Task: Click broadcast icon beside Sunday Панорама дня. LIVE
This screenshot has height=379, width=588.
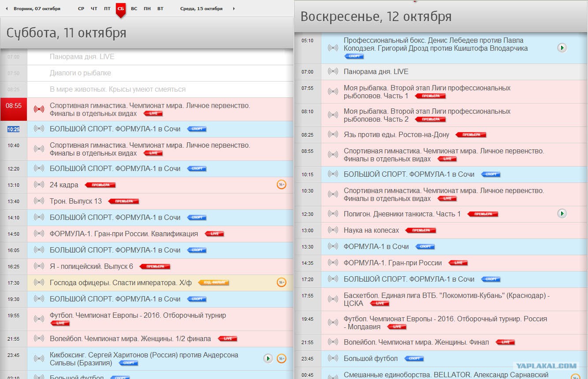Action: 333,72
